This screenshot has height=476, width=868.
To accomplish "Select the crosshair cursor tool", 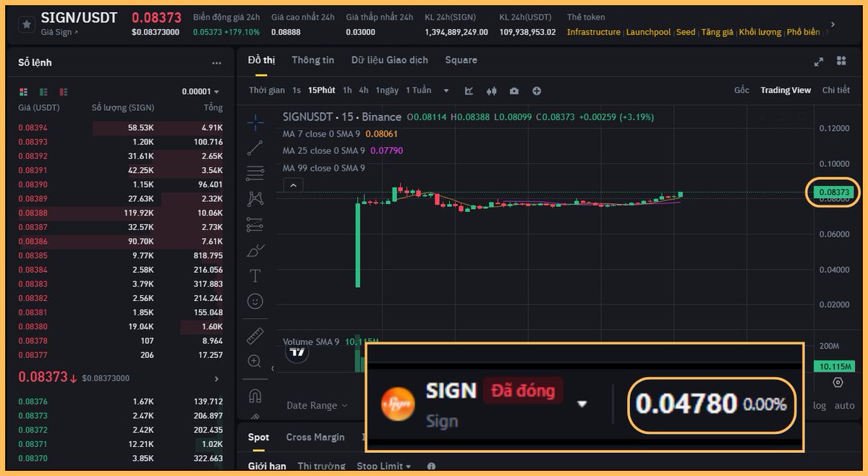I will [255, 122].
